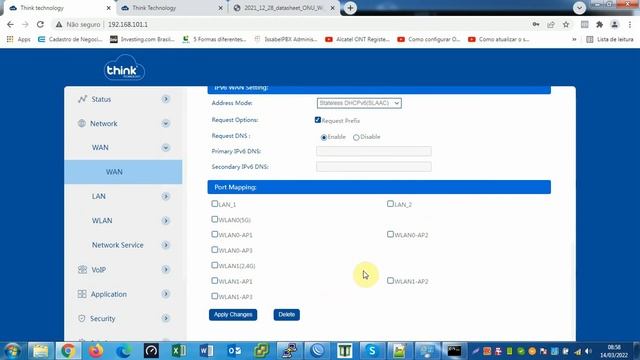Check the LAN_1 port mapping box
The width and height of the screenshot is (640, 360).
tap(215, 203)
